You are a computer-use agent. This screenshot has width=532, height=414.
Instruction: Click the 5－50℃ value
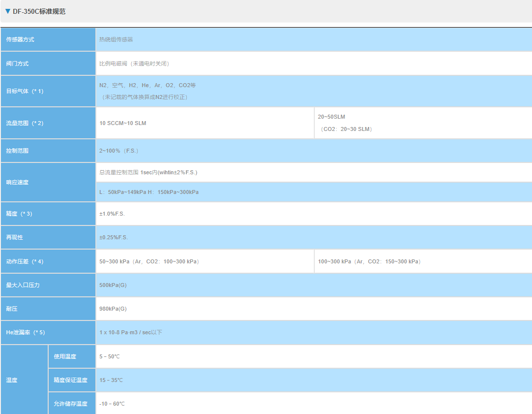[110, 356]
